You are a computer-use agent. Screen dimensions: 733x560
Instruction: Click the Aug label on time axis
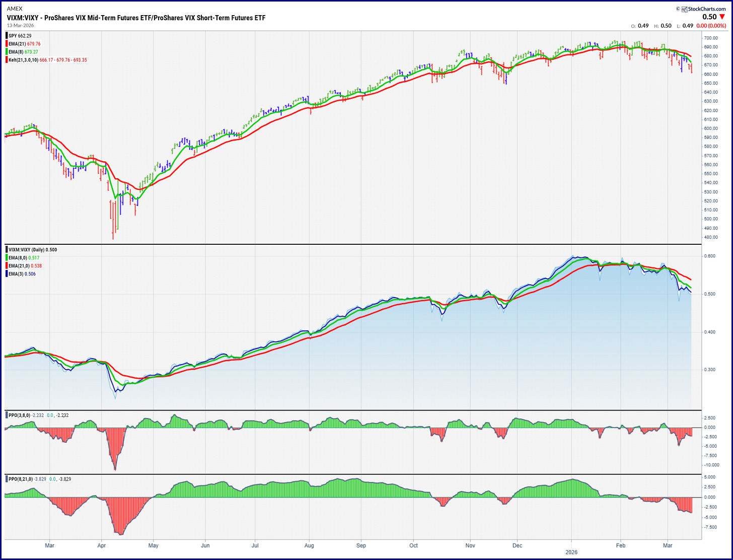coord(309,545)
